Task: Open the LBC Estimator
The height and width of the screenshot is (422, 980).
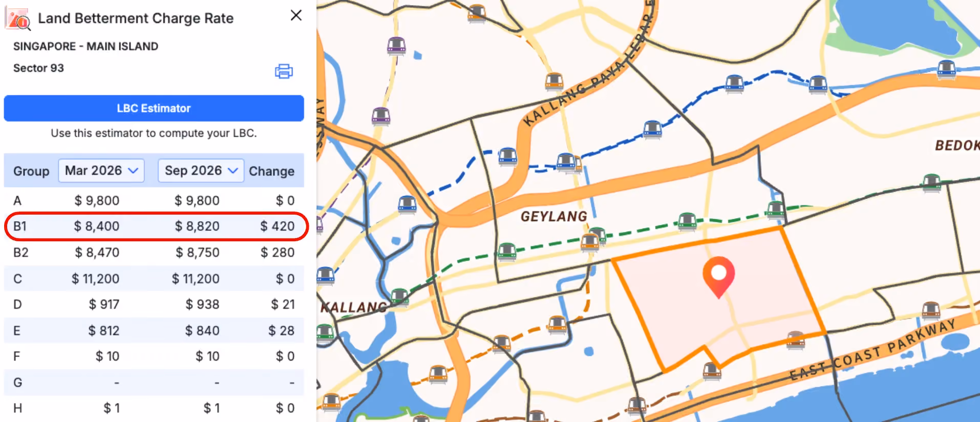Action: pyautogui.click(x=154, y=108)
